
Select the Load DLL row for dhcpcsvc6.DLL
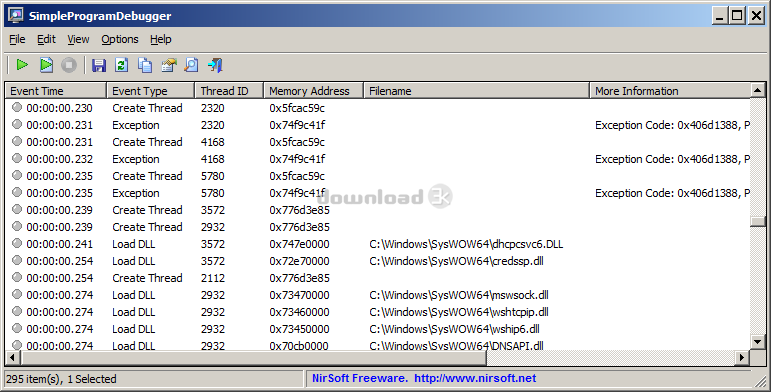(378, 244)
